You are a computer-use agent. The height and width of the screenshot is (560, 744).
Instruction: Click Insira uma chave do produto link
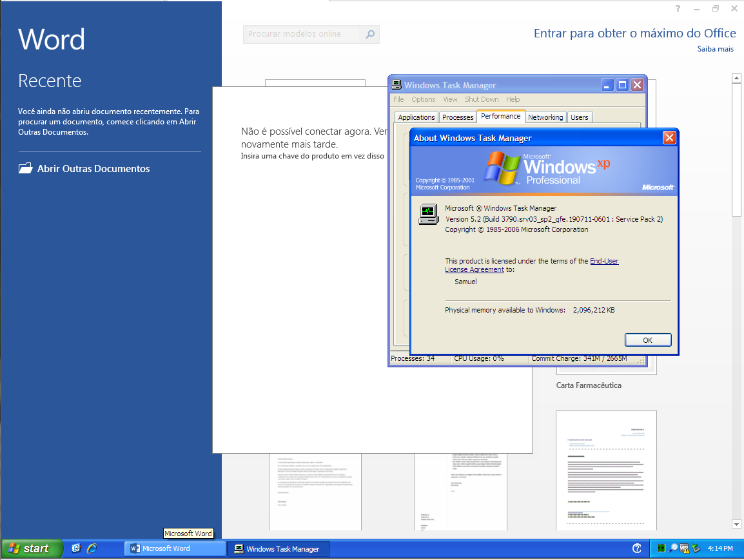[x=312, y=156]
